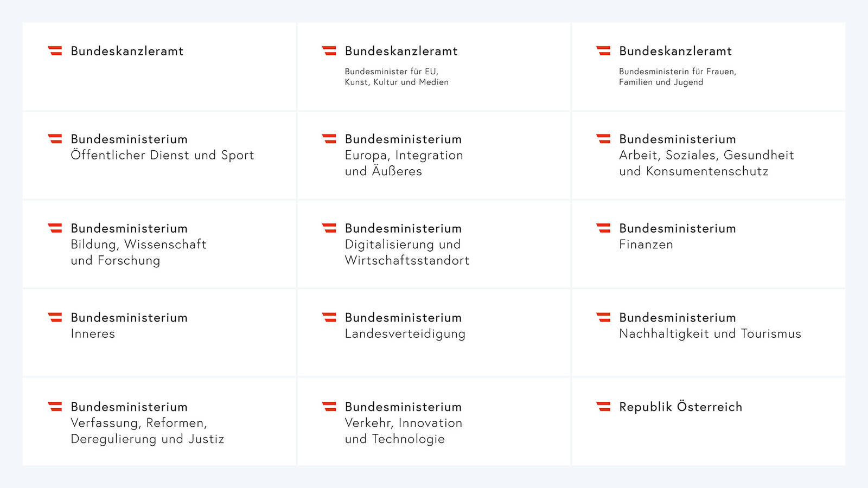Image resolution: width=868 pixels, height=488 pixels.
Task: Open the Bundesministerin für Frauen, Familien und Jugend text
Action: (678, 76)
